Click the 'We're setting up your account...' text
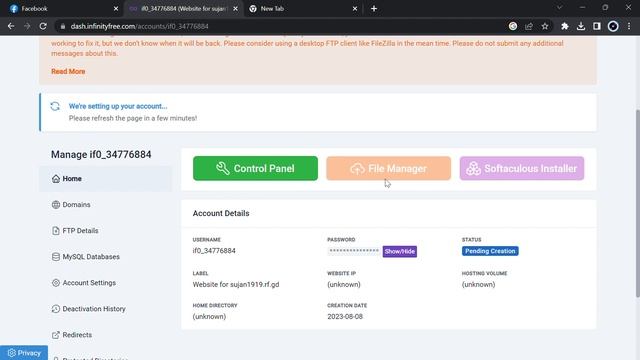Viewport: 640px width, 360px height. [x=118, y=106]
